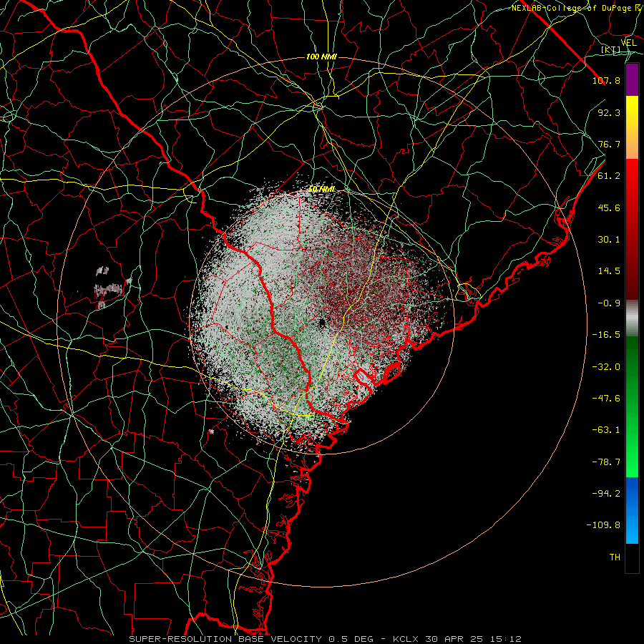Click the yellow color bar segment
Screen dimensions: 644x644
point(632,127)
